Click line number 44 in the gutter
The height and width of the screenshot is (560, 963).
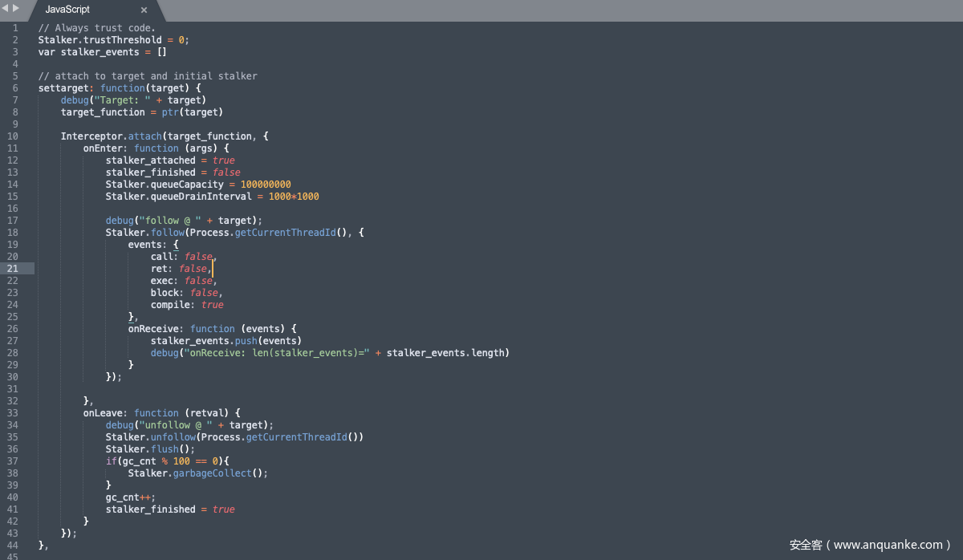(13, 545)
